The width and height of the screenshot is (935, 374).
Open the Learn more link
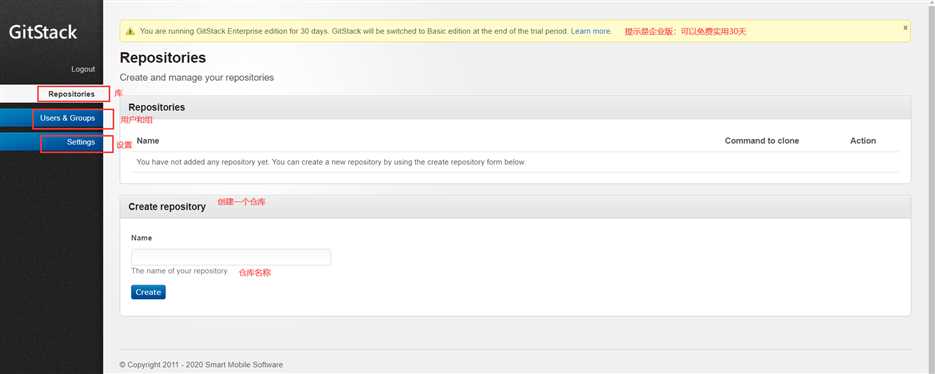[x=590, y=31]
